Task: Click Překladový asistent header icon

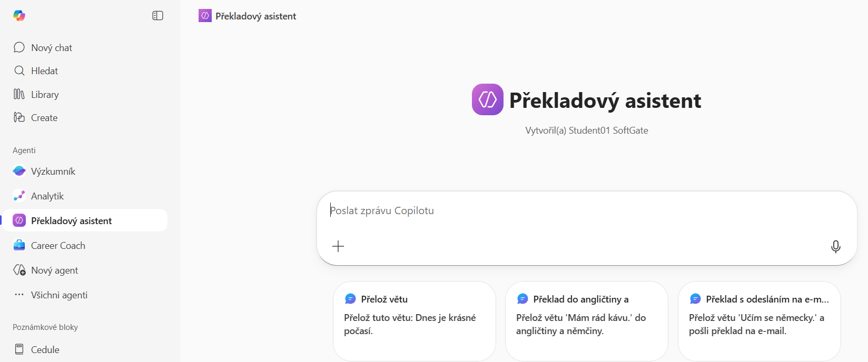Action: click(x=205, y=16)
